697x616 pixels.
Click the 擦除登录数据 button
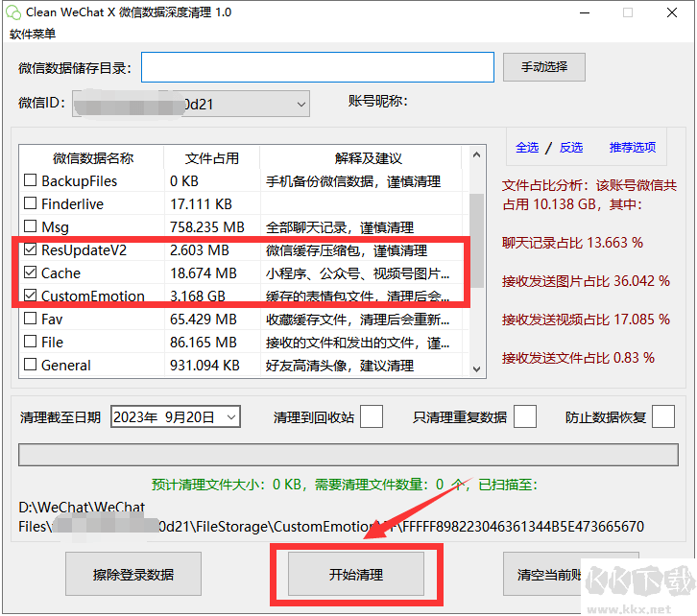(133, 574)
